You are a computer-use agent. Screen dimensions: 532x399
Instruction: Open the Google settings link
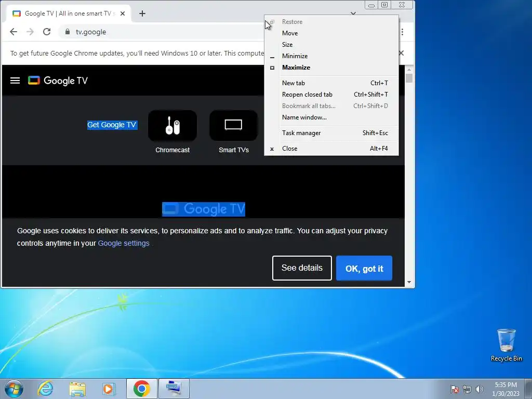[x=124, y=243]
